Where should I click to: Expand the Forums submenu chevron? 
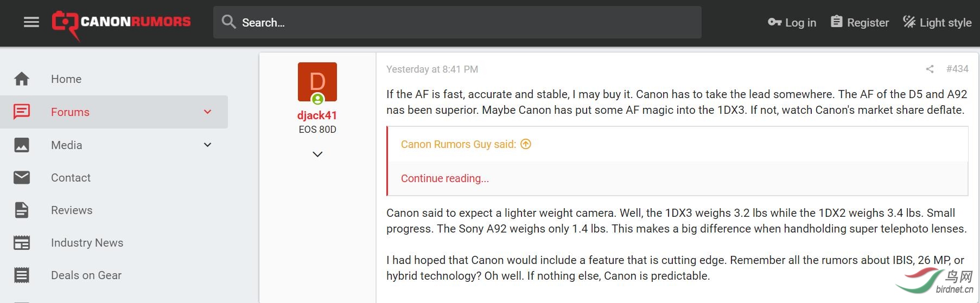coord(207,112)
